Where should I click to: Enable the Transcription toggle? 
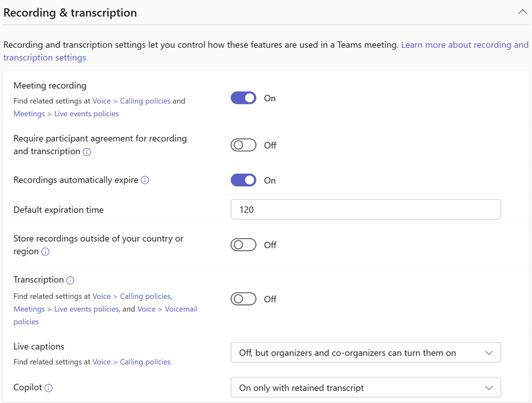tap(243, 299)
